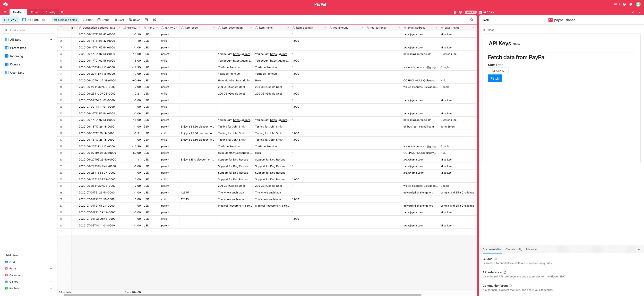
Task: Open the item_code column dropdown arrow
Action: (214, 28)
